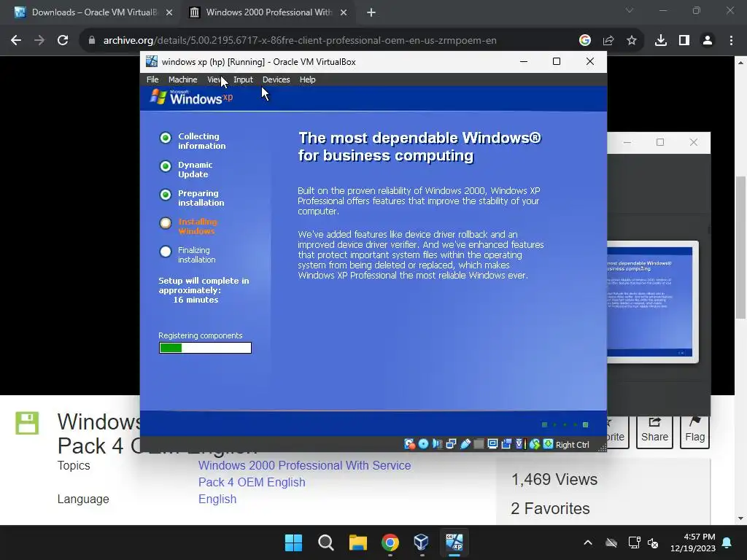Click Preparing installation setup step

click(192, 198)
